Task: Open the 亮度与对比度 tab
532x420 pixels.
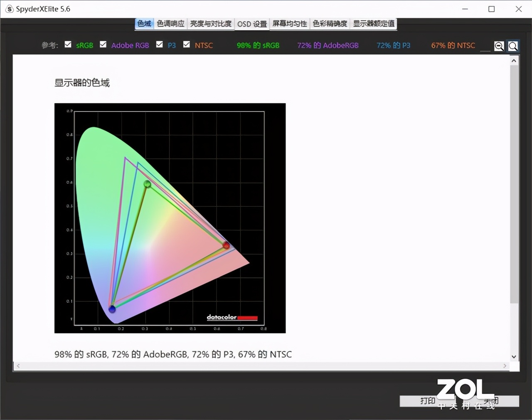Action: pos(210,24)
